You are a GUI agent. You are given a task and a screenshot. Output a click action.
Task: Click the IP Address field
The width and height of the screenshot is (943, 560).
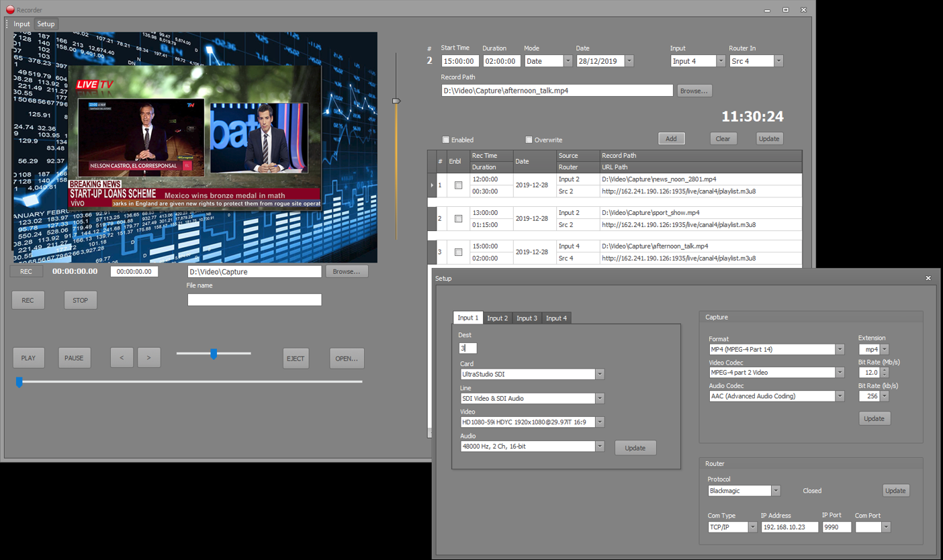coord(789,528)
